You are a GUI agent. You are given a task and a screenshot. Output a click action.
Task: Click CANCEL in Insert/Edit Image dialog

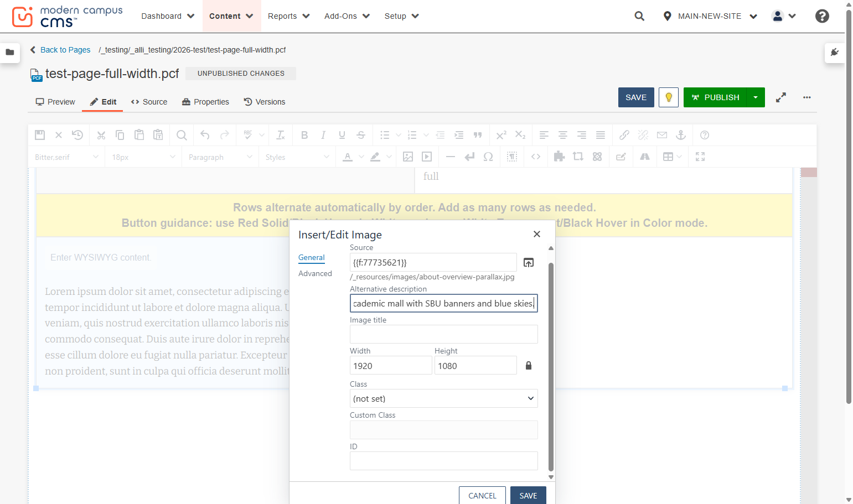[x=482, y=496]
